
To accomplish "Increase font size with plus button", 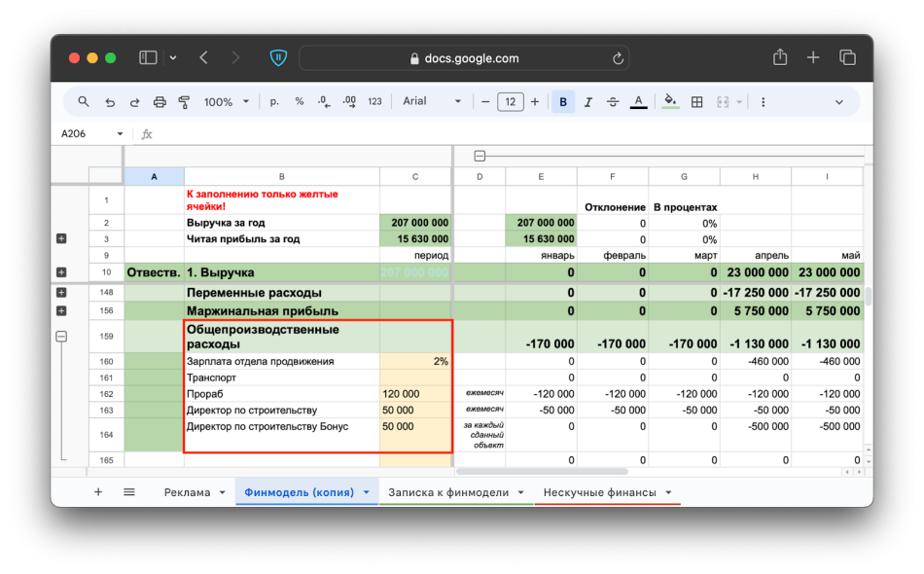I will pyautogui.click(x=535, y=102).
